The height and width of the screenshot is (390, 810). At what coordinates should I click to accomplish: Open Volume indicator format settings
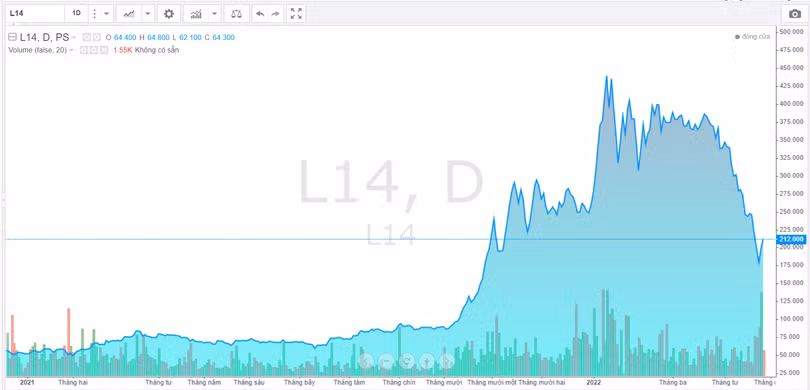point(94,50)
